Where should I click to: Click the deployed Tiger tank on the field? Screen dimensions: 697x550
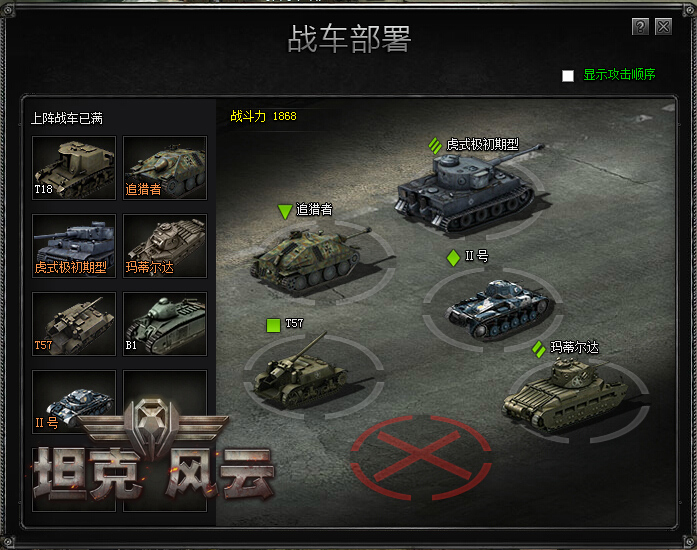(x=467, y=191)
